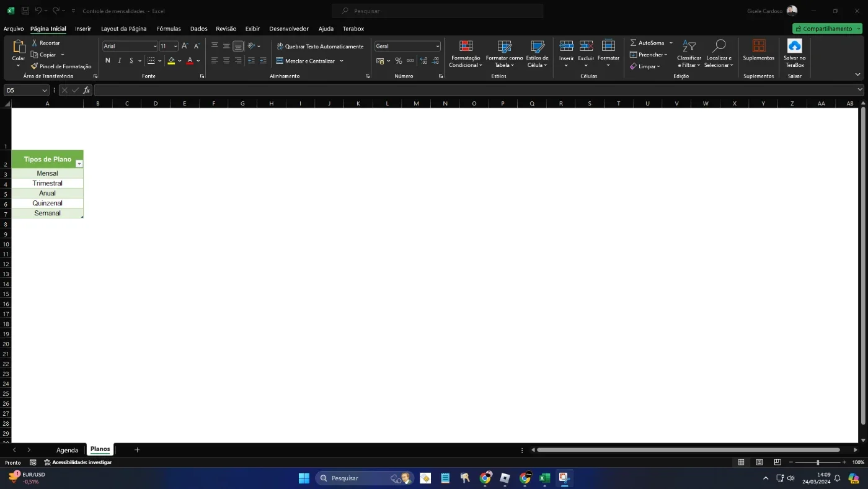Viewport: 868px width, 489px height.
Task: Open Classificar e Filtrar
Action: 689,54
